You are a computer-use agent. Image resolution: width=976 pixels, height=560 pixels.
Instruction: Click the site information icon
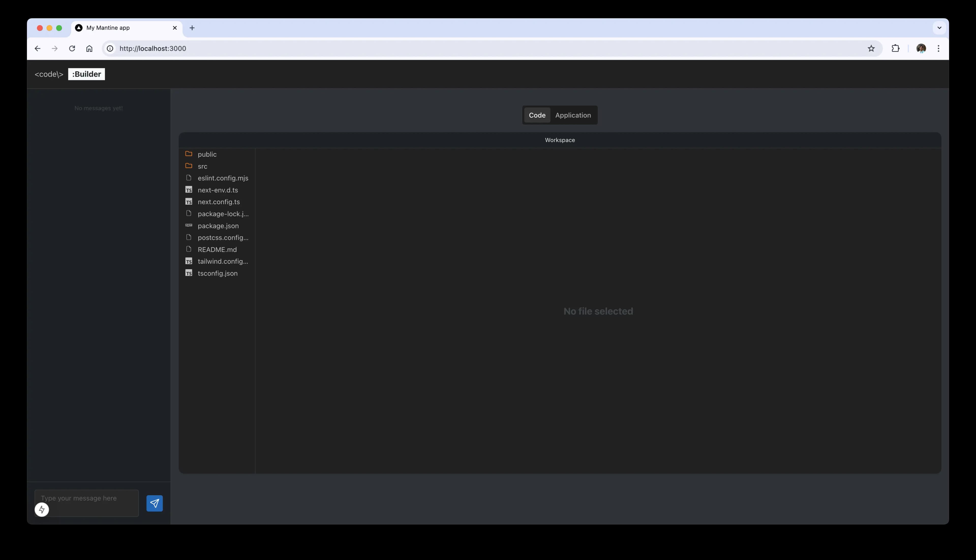point(110,49)
